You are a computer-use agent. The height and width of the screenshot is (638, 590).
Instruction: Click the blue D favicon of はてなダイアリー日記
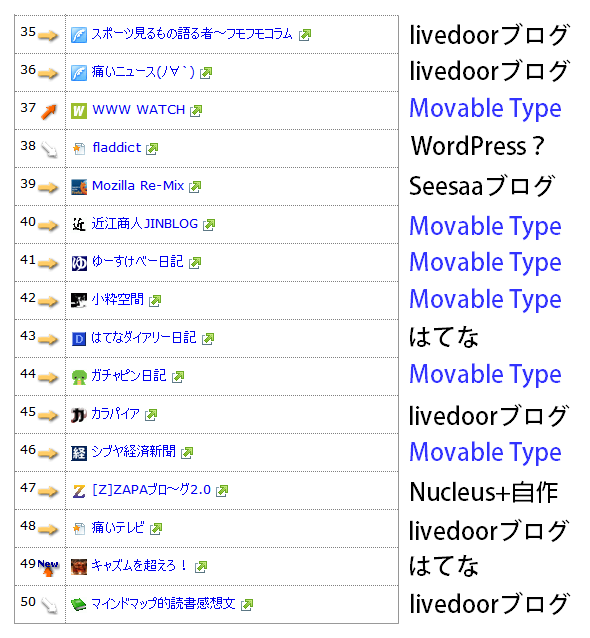[79, 339]
